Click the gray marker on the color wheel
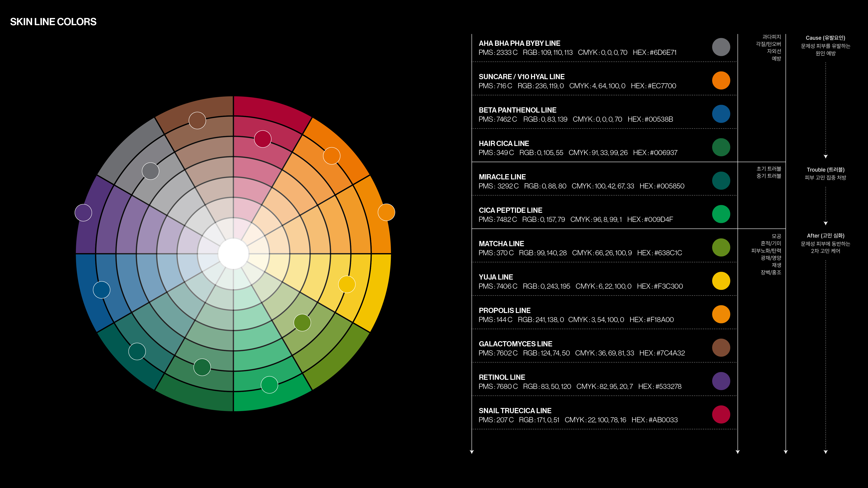This screenshot has height=488, width=868. click(150, 171)
